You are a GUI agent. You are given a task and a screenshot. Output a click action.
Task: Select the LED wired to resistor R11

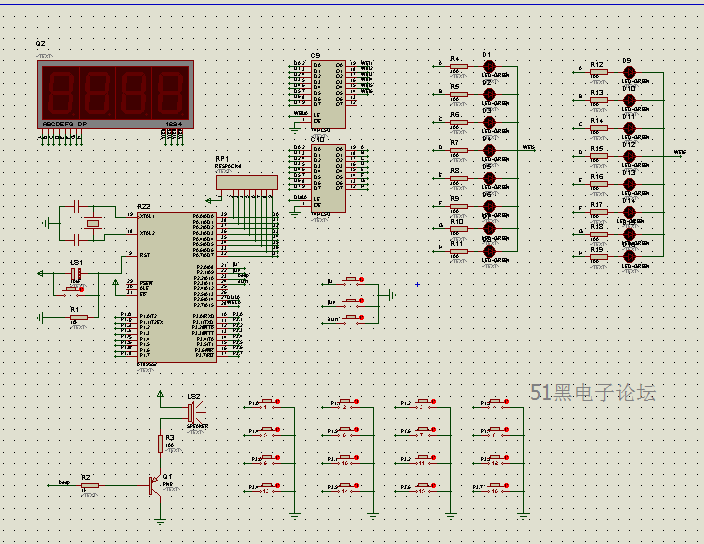click(489, 251)
